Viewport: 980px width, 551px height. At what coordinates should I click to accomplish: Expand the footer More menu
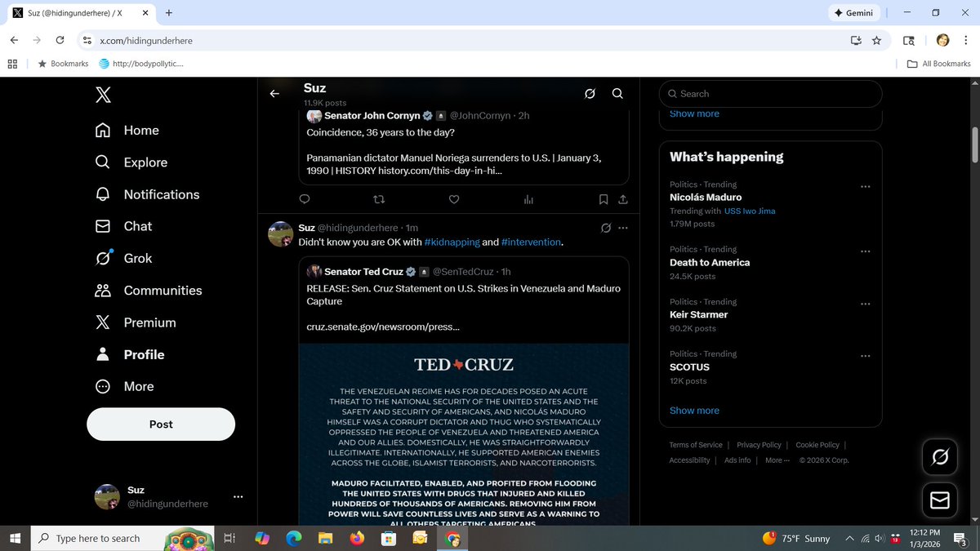click(777, 460)
